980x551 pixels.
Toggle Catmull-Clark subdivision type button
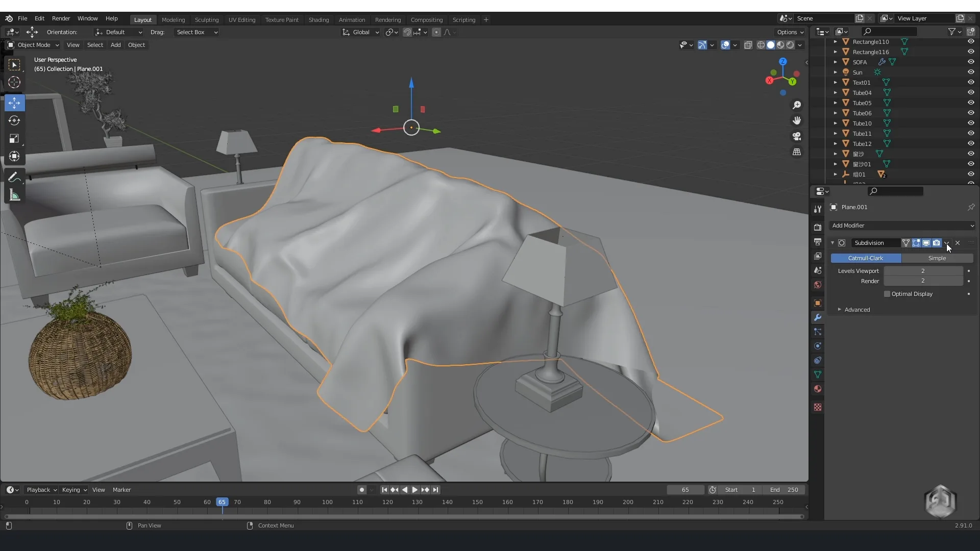(x=866, y=258)
